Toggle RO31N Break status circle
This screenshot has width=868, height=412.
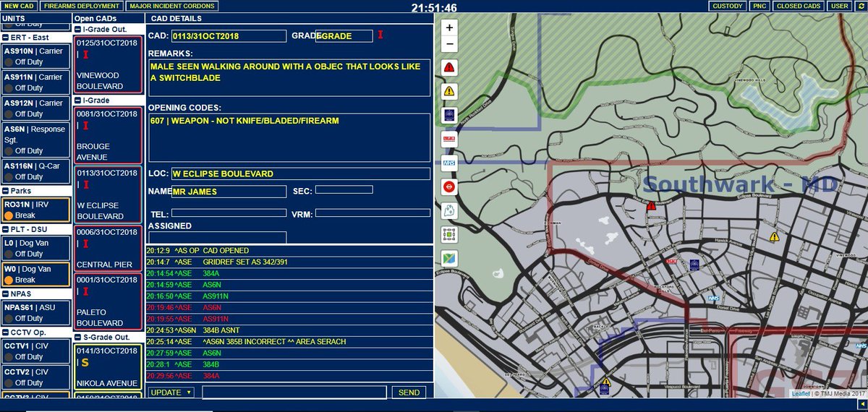pos(9,216)
